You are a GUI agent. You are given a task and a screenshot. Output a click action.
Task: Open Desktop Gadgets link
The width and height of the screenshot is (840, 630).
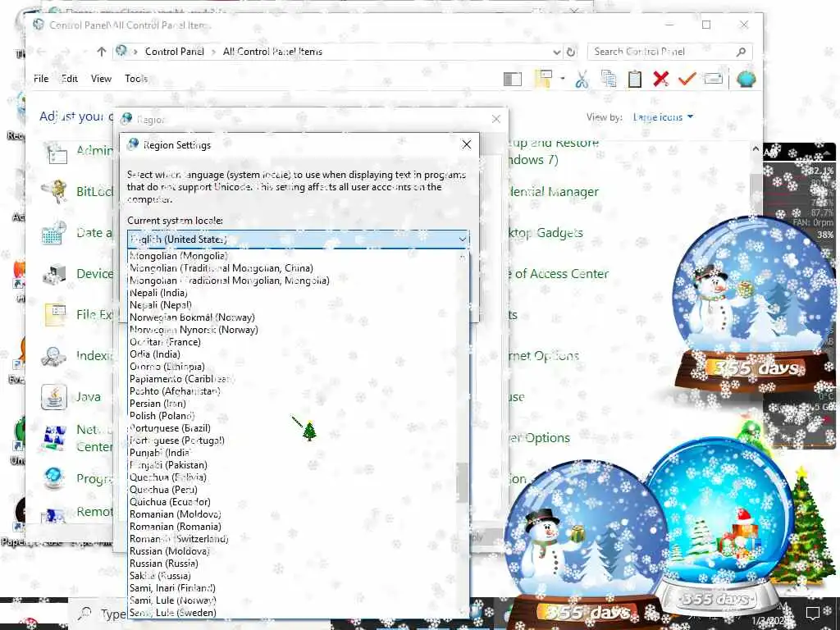pos(546,233)
